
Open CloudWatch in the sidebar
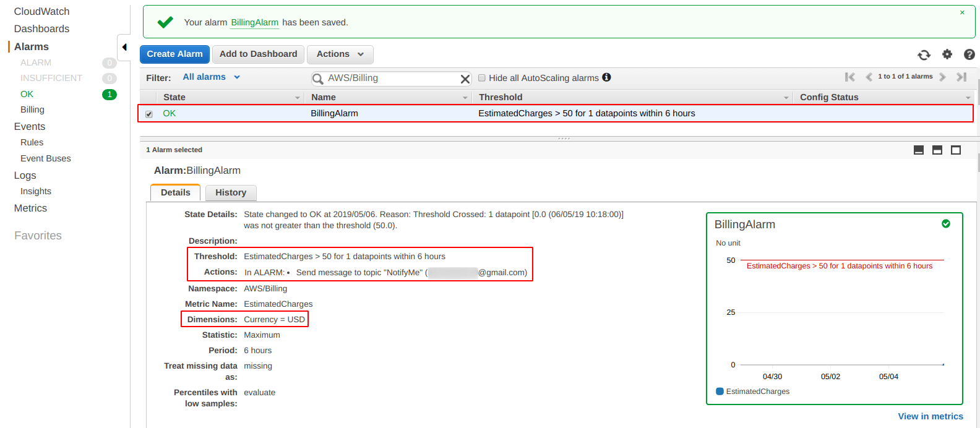(42, 12)
